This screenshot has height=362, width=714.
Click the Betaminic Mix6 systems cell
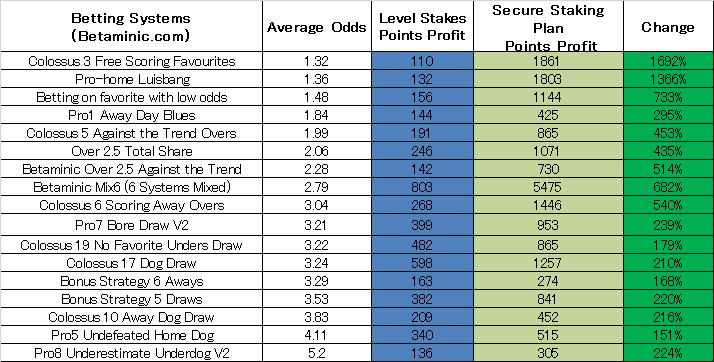pos(131,187)
